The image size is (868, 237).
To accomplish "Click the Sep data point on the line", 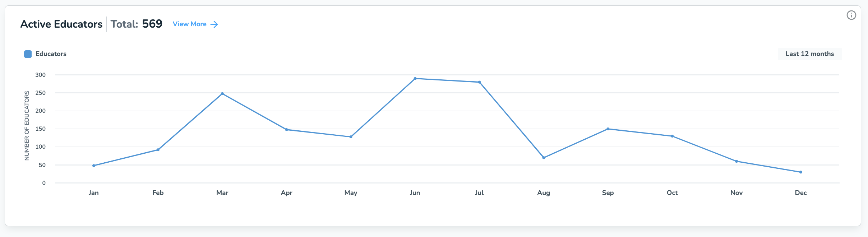I will tap(608, 129).
